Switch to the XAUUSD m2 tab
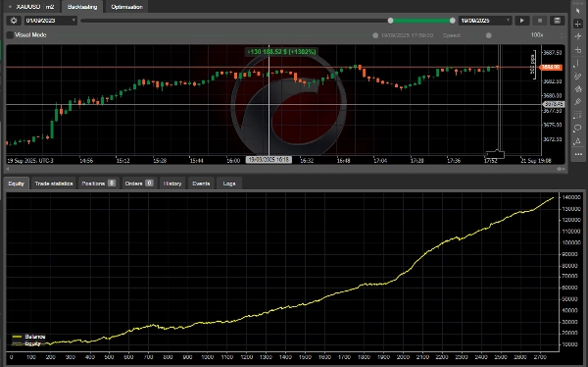 (31, 7)
